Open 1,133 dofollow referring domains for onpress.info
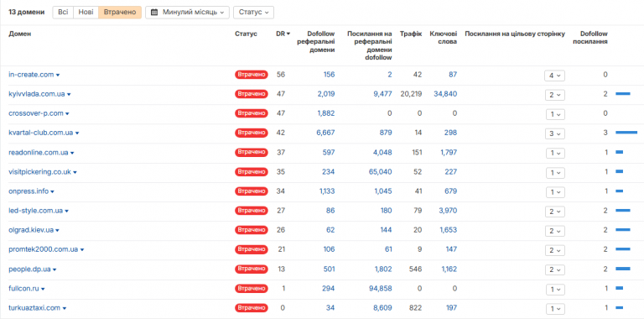Screen dimensions: 644x319 tap(327, 191)
